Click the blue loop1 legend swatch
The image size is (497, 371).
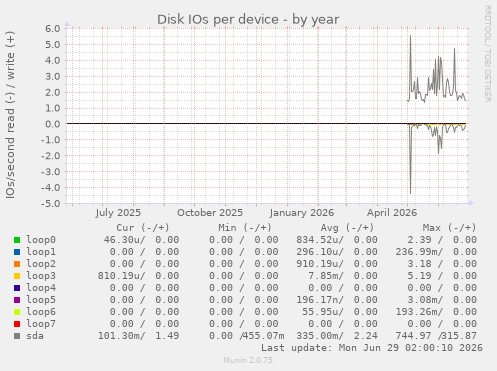[x=17, y=252]
